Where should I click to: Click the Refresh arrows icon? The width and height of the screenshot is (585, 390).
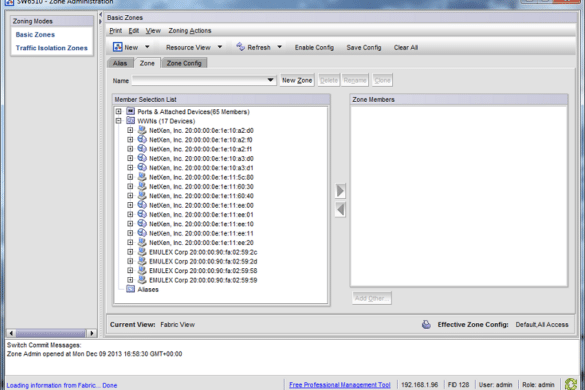(241, 47)
